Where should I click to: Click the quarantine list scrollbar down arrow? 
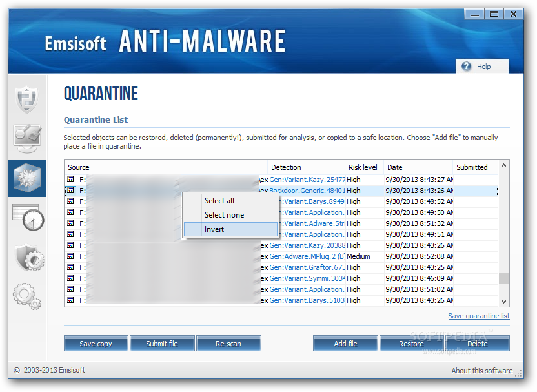503,301
